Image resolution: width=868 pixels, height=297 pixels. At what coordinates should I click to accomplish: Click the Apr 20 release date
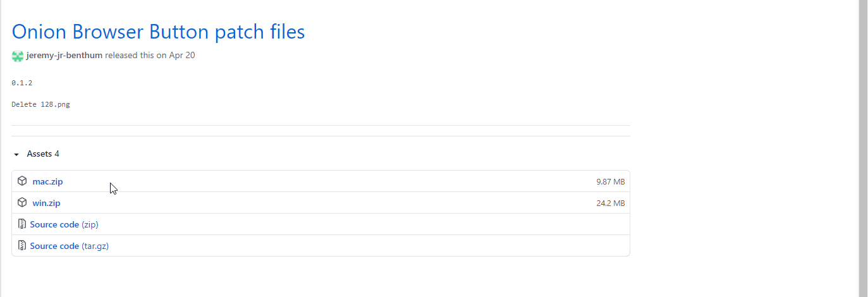coord(182,56)
